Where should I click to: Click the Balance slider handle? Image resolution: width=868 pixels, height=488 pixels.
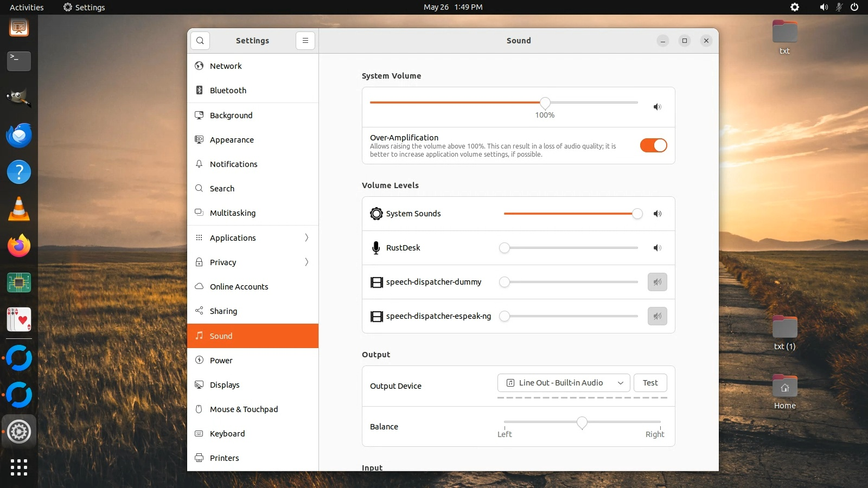point(582,422)
